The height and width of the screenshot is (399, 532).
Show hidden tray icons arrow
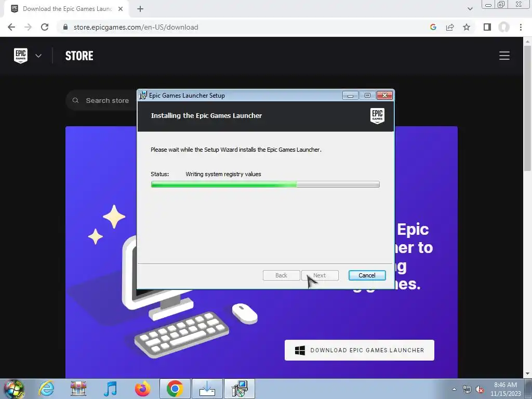454,389
